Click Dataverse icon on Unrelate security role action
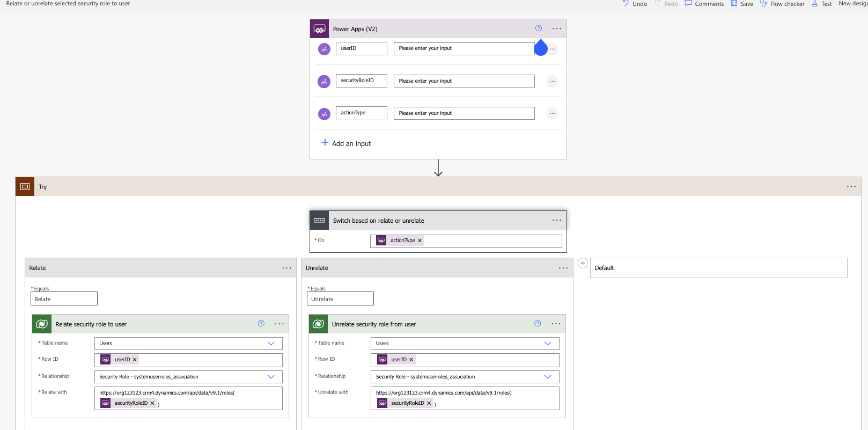The image size is (868, 430). point(318,324)
